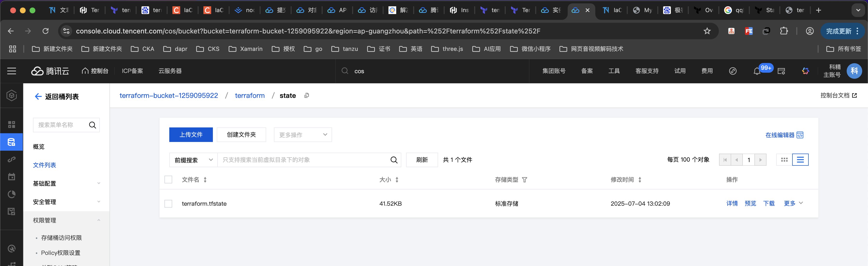Open 控制台 in top navigation

click(x=95, y=71)
